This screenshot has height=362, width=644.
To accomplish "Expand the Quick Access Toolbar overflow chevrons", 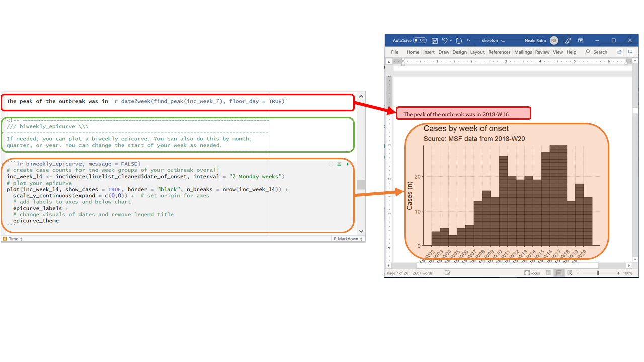I will [x=469, y=40].
